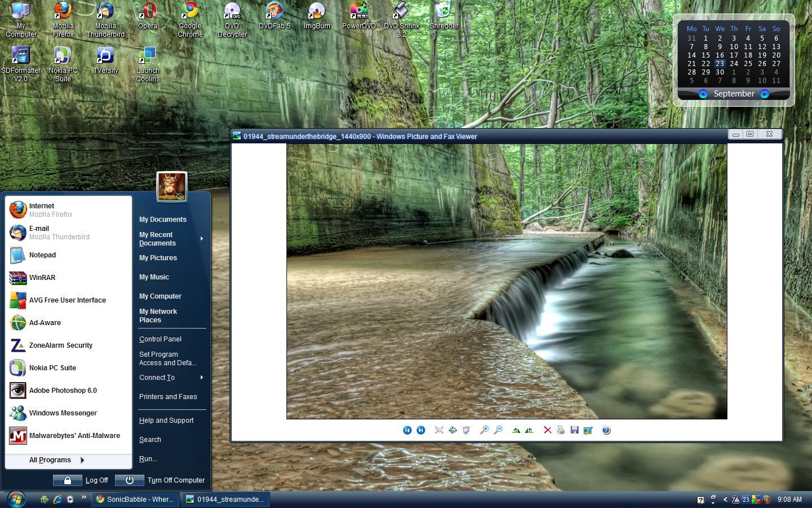The image size is (812, 508).
Task: Go to previous image in Picture Viewer
Action: point(407,430)
